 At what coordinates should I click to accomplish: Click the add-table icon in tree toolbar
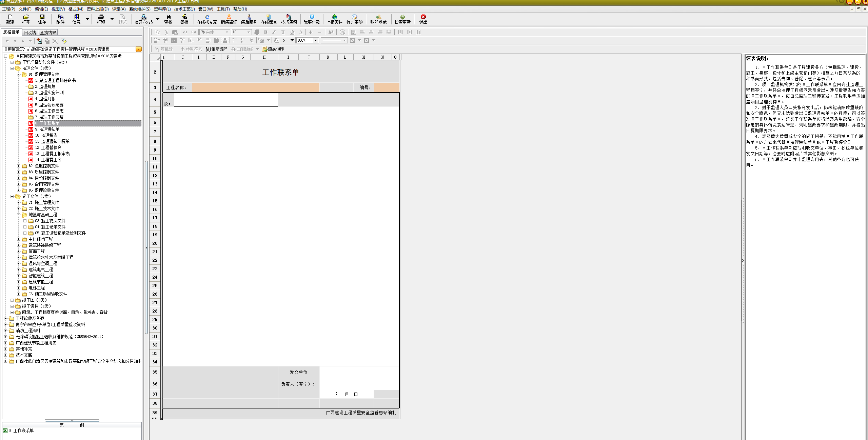click(x=39, y=41)
